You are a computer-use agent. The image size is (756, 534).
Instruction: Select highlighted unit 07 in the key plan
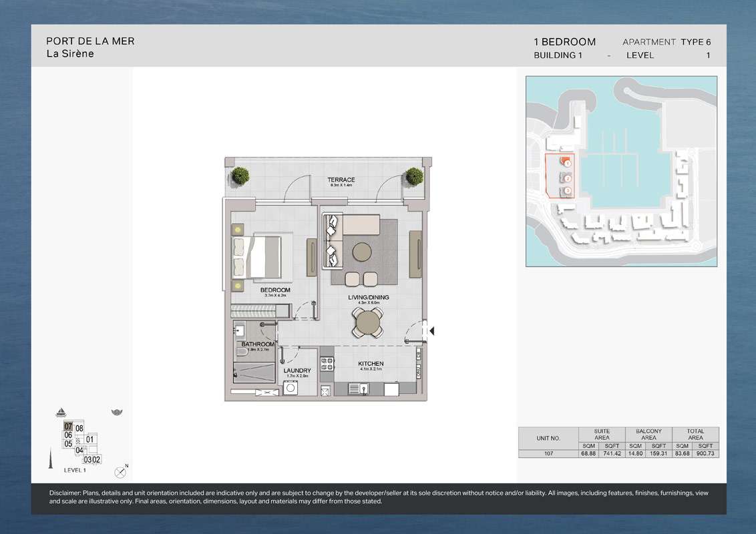tap(68, 427)
